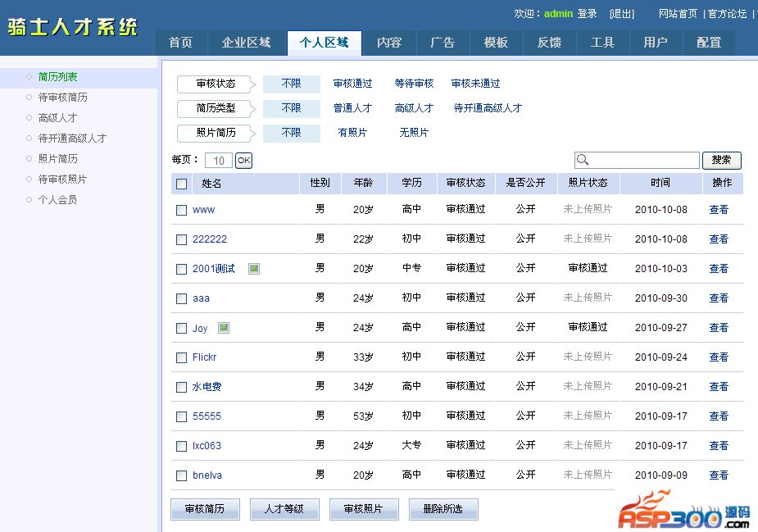This screenshot has width=758, height=532.
Task: Open the 企业区域 tab
Action: click(246, 43)
